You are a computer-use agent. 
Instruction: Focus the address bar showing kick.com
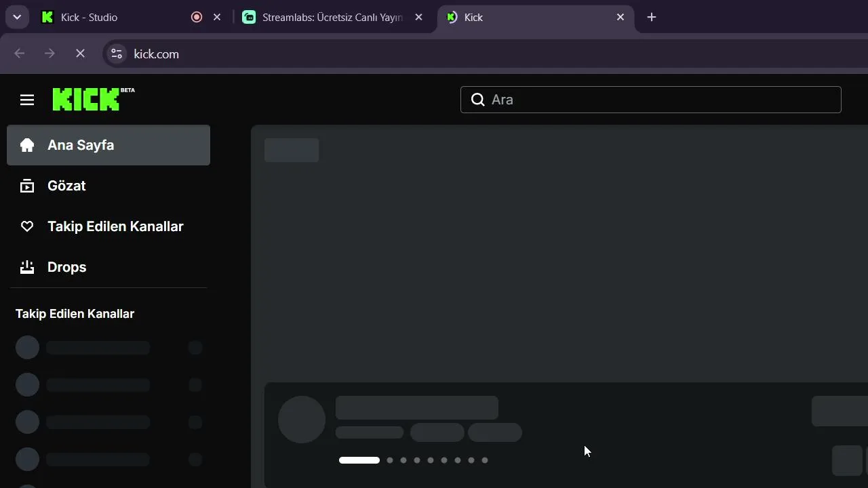485,54
